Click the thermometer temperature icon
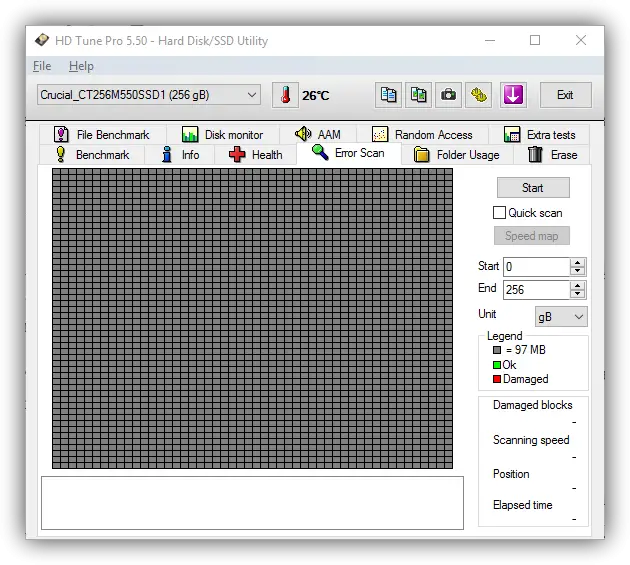 point(285,95)
